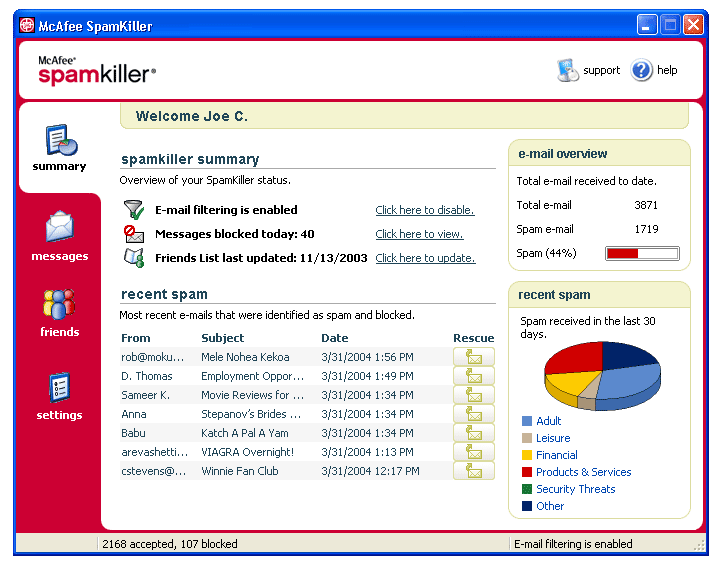
Task: Select subject 'VIAGRA Overnight!'
Action: [x=247, y=452]
